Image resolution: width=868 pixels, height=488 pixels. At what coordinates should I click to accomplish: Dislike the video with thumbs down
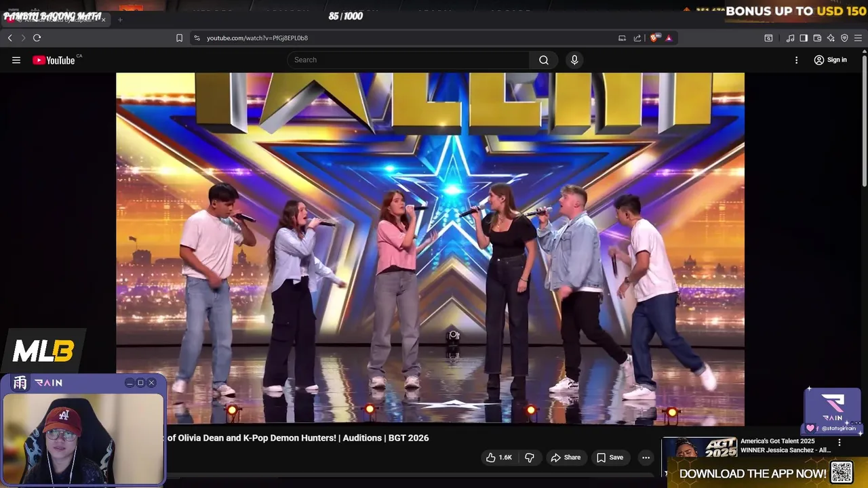click(530, 457)
